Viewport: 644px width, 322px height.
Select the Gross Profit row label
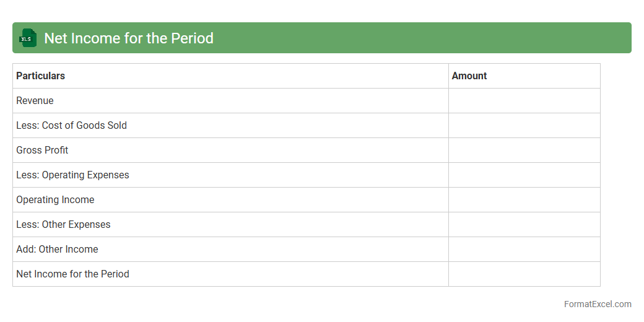click(x=43, y=150)
